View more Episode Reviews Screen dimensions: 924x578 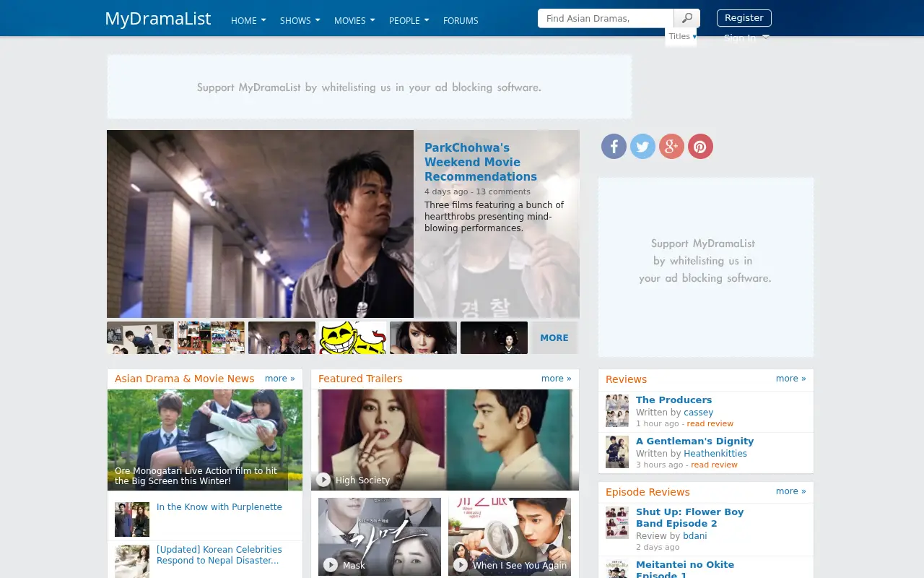790,491
